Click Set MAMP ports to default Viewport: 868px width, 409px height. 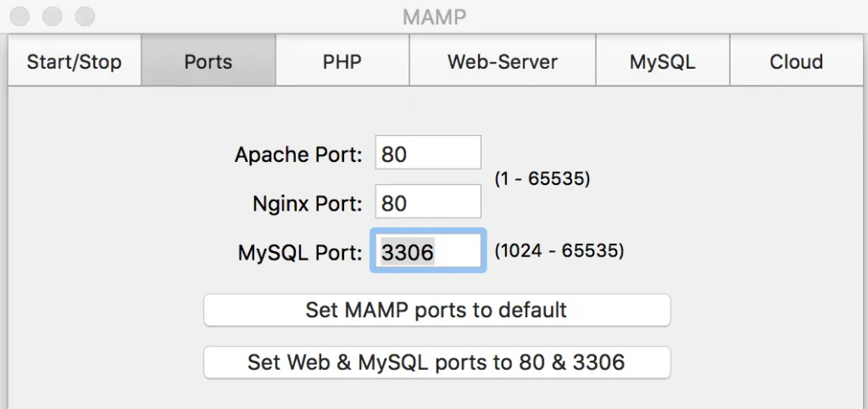pyautogui.click(x=437, y=310)
